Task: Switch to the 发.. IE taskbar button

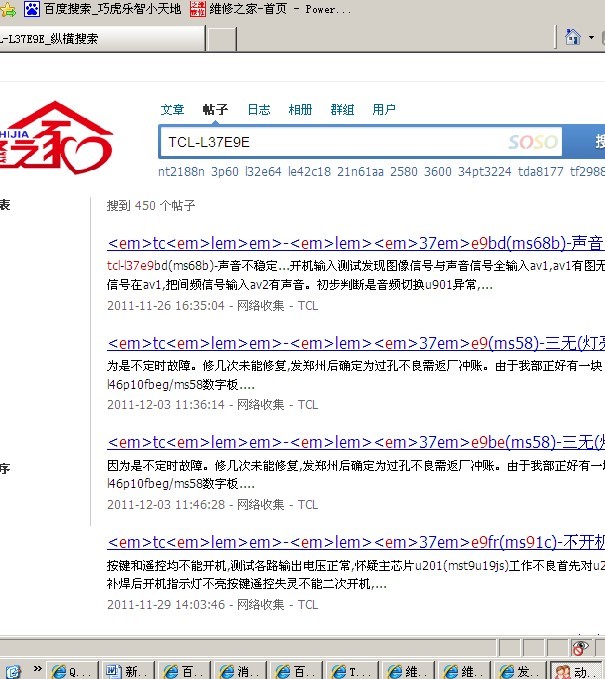Action: click(x=521, y=671)
